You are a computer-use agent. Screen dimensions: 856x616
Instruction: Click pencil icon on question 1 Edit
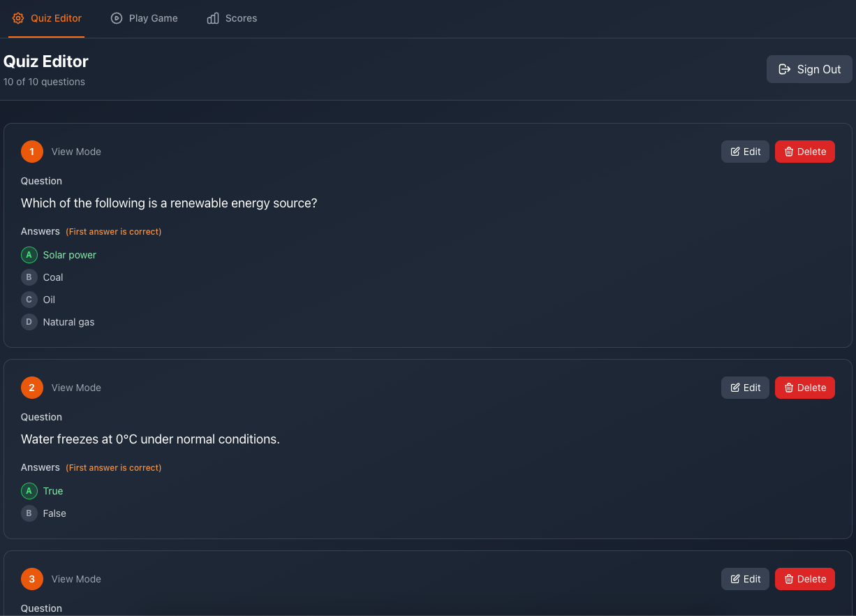click(x=735, y=152)
